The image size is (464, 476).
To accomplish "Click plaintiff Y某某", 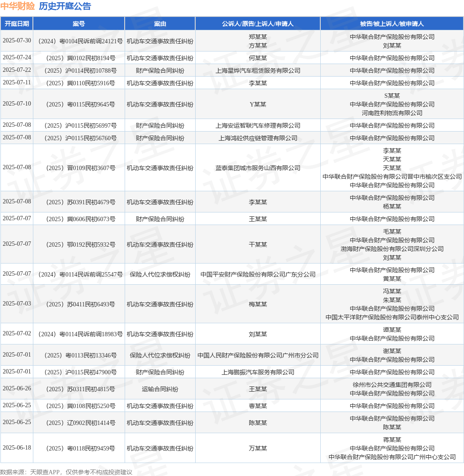I will pos(258,104).
